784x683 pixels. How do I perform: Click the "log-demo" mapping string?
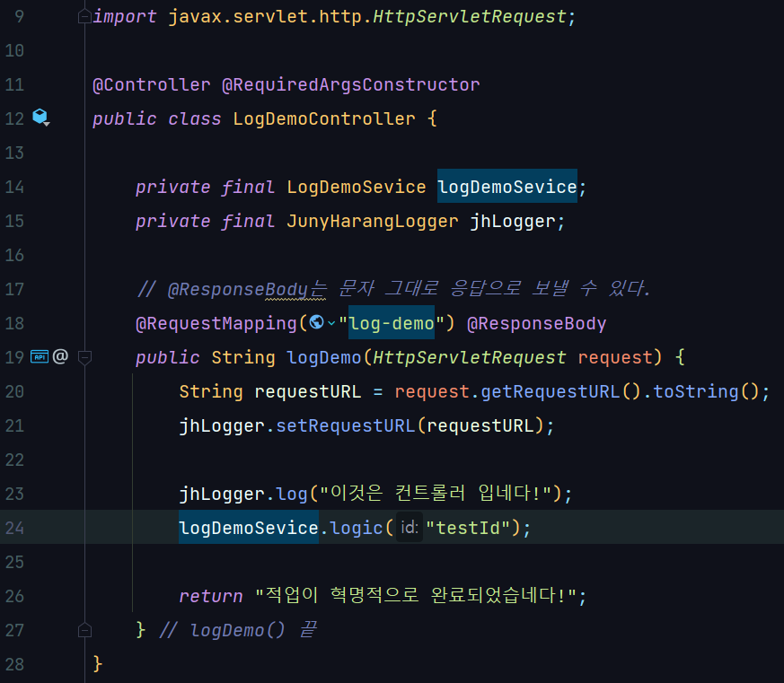tap(392, 323)
